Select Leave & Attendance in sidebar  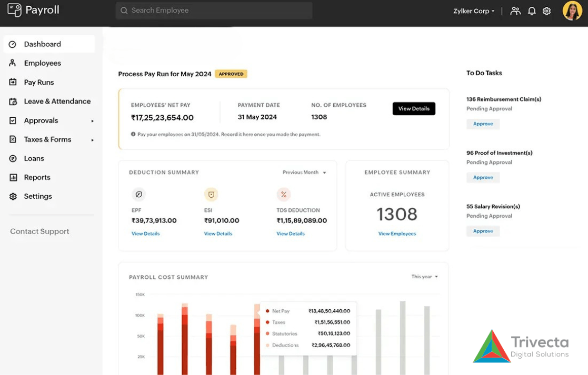click(57, 102)
